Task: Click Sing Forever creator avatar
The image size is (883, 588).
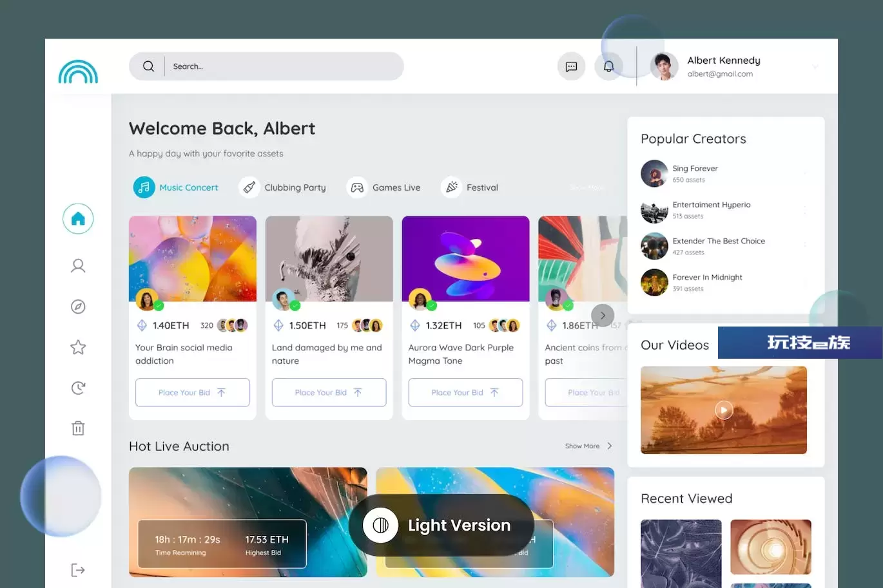Action: coord(654,173)
